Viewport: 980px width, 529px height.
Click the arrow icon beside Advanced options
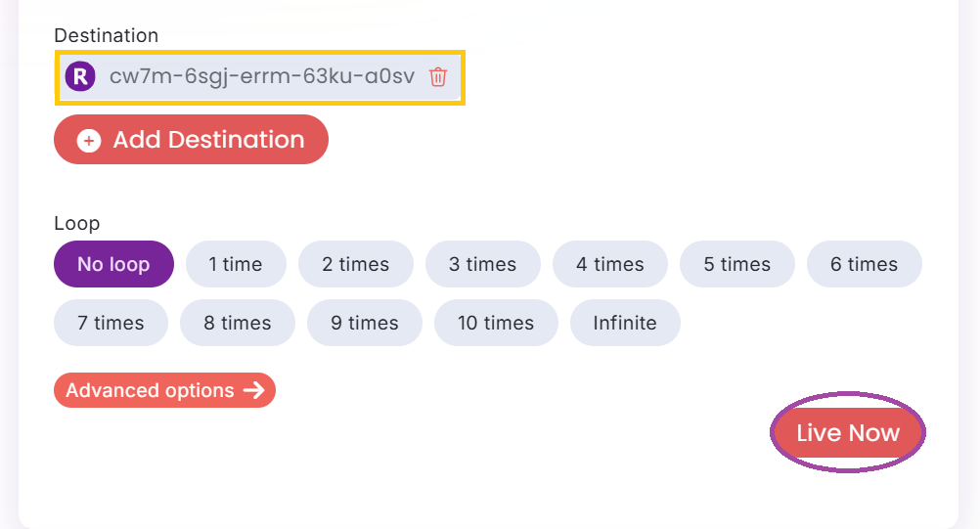click(x=254, y=391)
